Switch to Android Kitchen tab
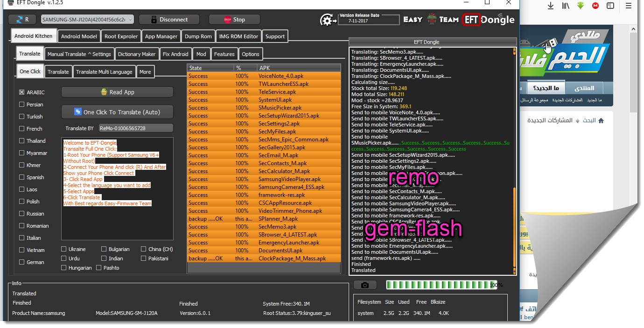 coord(34,36)
